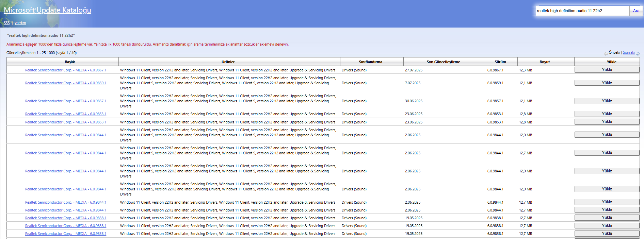
Task: Click Yükle button for version 6.0.9859.1
Action: (607, 83)
